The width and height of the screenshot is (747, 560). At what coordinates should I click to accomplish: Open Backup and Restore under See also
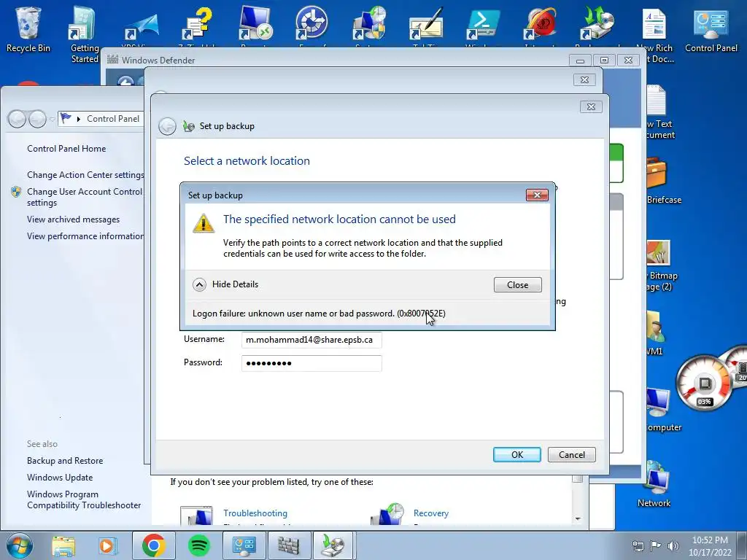(65, 461)
